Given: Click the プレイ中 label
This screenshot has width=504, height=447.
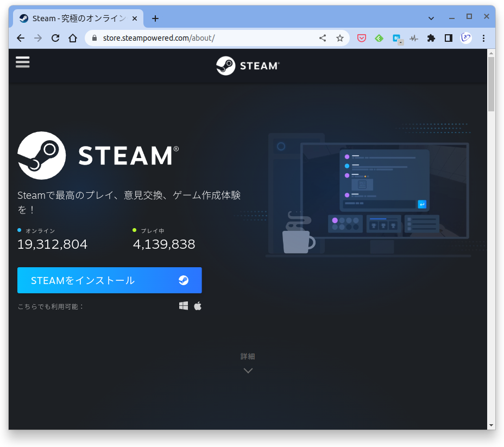Looking at the screenshot, I should [x=153, y=231].
